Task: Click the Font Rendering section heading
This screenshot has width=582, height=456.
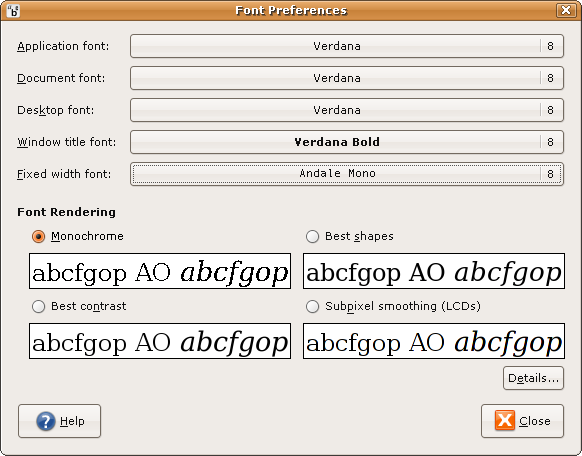Action: click(x=66, y=212)
